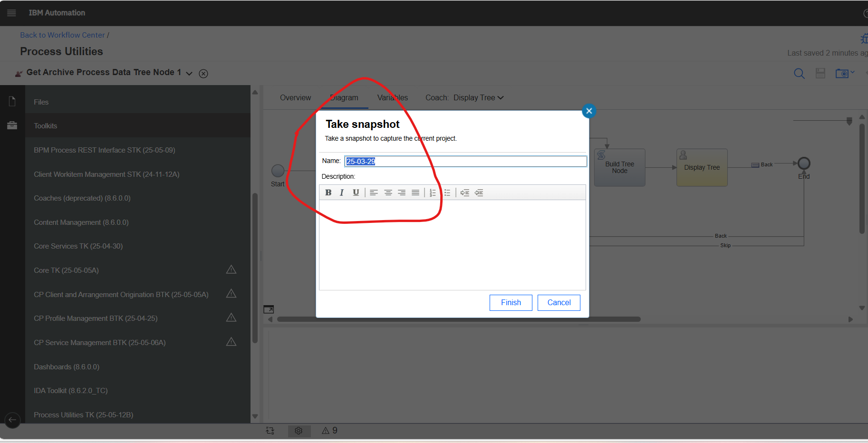Viewport: 868px width, 443px height.
Task: Center-align the description text
Action: pyautogui.click(x=388, y=193)
